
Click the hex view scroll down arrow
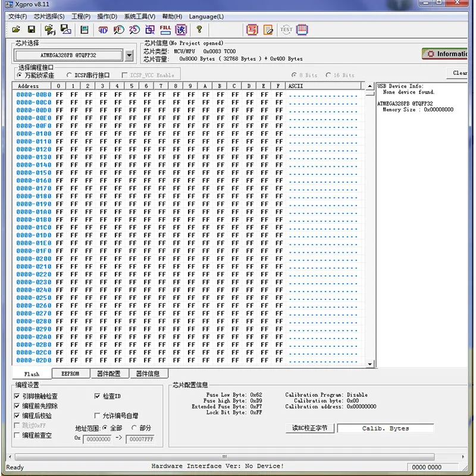369,364
